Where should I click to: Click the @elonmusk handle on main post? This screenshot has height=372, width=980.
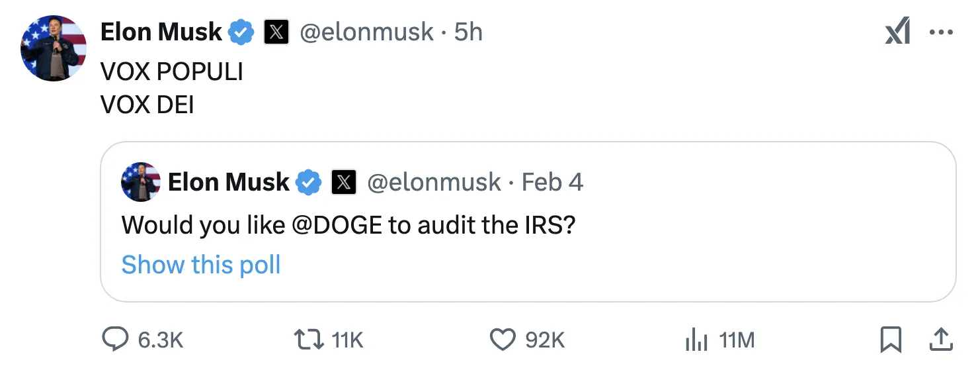(x=367, y=32)
